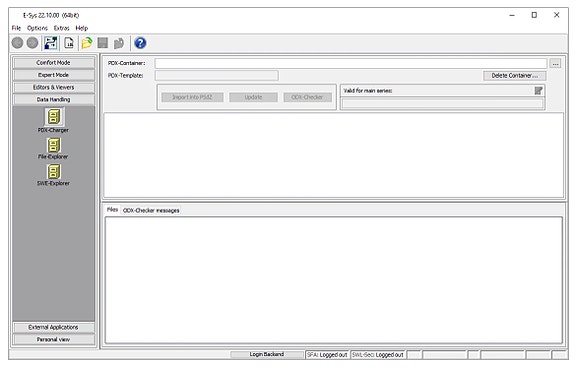This screenshot has width=575, height=368.
Task: Open help via blue question mark icon
Action: [140, 43]
